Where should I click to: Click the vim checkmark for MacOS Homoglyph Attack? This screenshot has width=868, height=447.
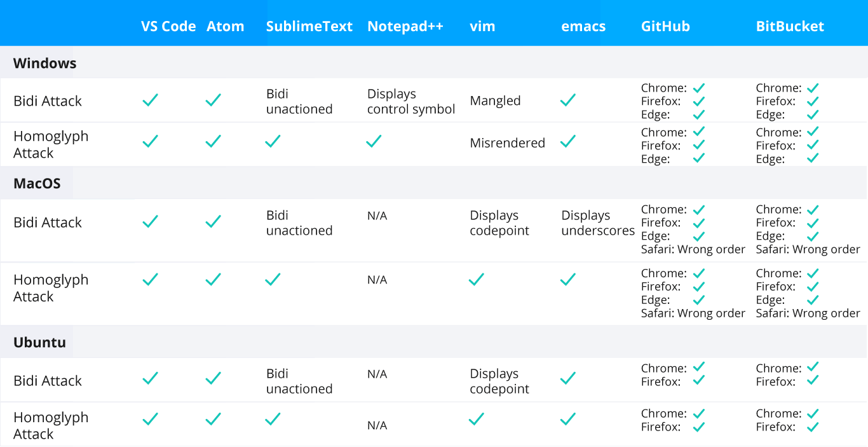click(476, 279)
